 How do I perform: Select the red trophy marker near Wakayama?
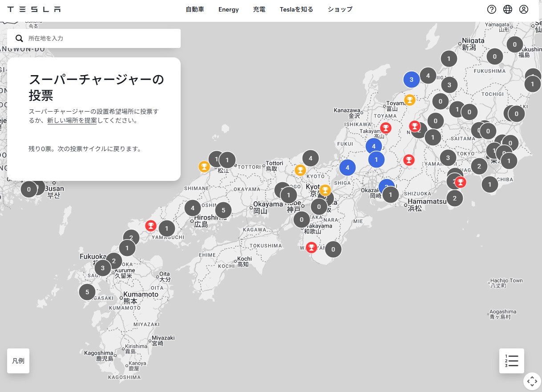pos(311,248)
